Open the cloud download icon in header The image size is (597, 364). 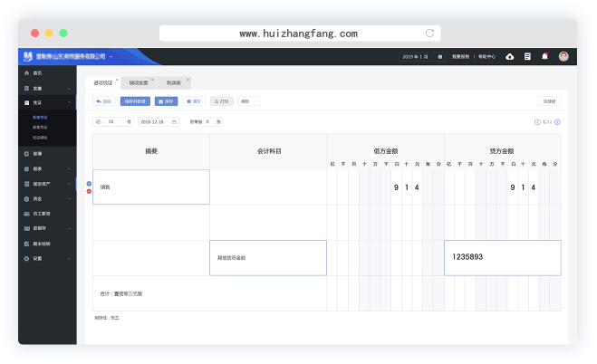(x=509, y=57)
